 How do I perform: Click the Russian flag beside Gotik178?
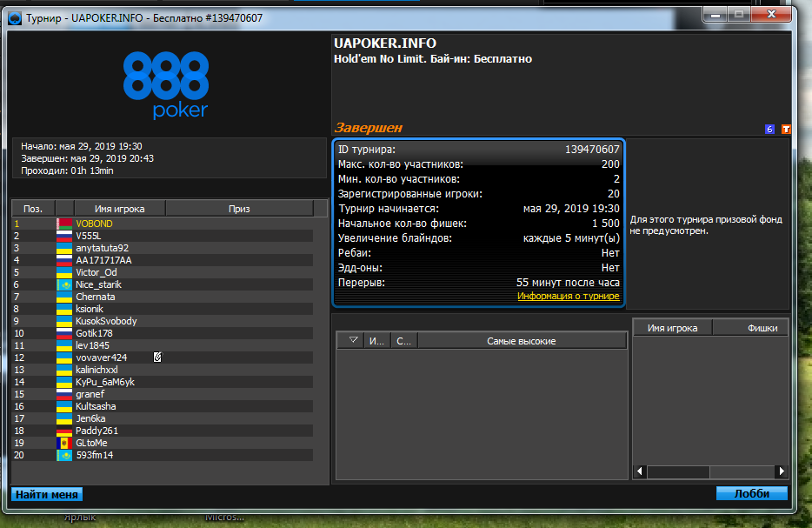point(64,333)
